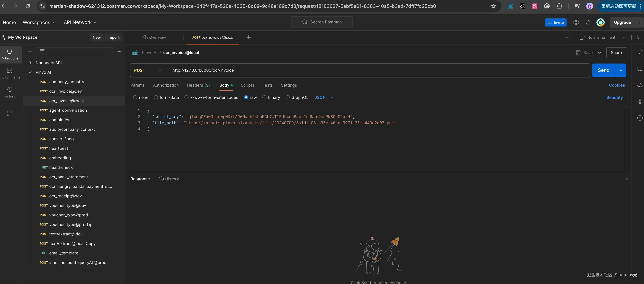Viewport: 644px width, 284px height.
Task: Select the none body type radio
Action: tap(135, 97)
